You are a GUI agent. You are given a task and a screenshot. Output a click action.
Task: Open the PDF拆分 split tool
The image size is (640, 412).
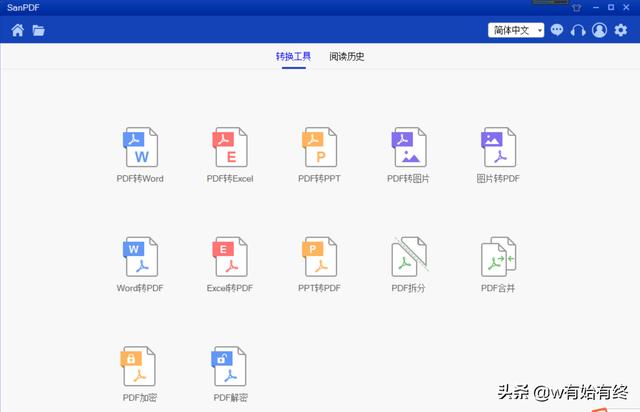(410, 258)
